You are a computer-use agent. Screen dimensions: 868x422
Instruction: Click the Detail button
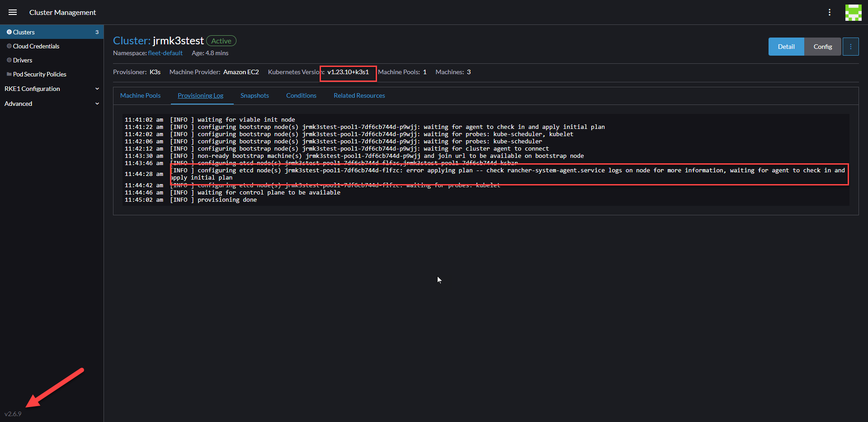point(786,46)
